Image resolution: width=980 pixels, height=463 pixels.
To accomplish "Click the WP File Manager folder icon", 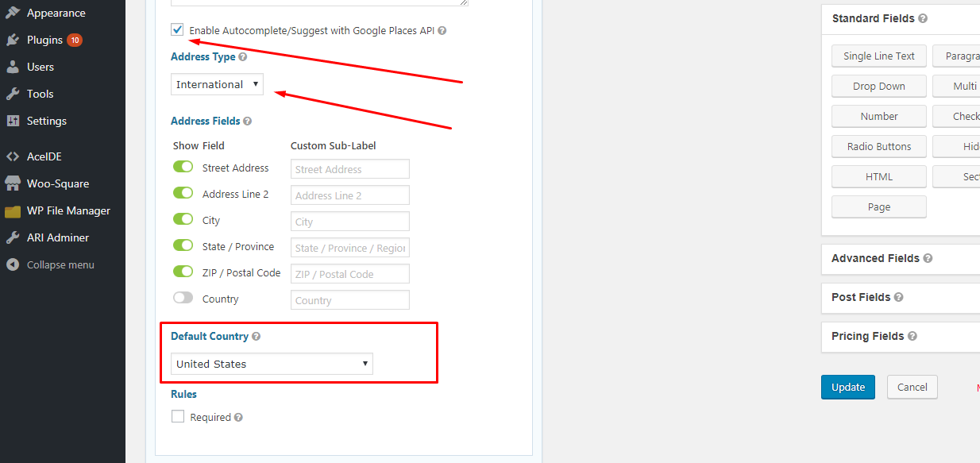I will pos(13,211).
